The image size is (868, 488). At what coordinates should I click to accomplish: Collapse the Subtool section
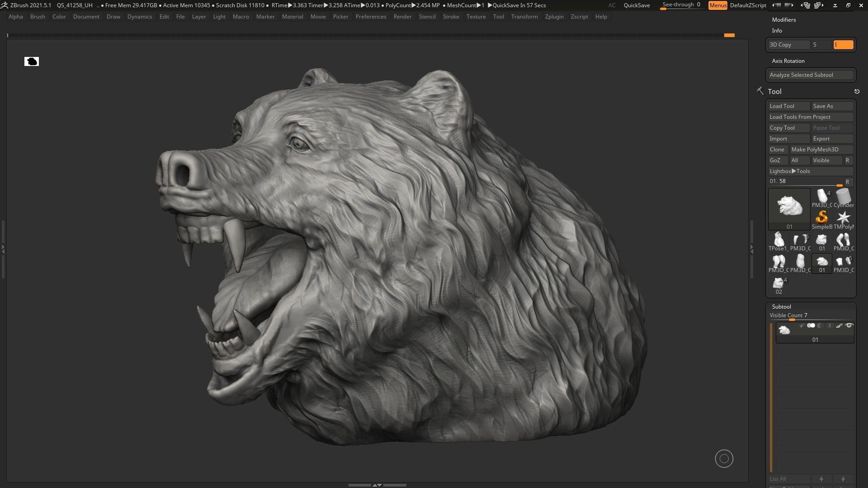pos(781,307)
